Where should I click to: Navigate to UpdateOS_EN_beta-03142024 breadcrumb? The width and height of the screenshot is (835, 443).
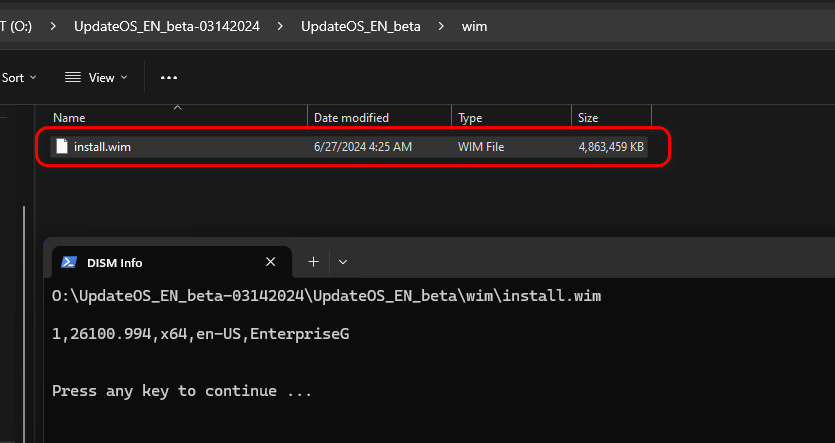click(167, 27)
